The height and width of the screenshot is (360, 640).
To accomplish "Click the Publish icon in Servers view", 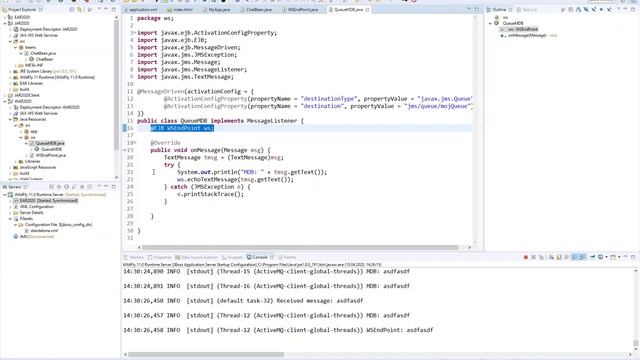I will [90, 187].
